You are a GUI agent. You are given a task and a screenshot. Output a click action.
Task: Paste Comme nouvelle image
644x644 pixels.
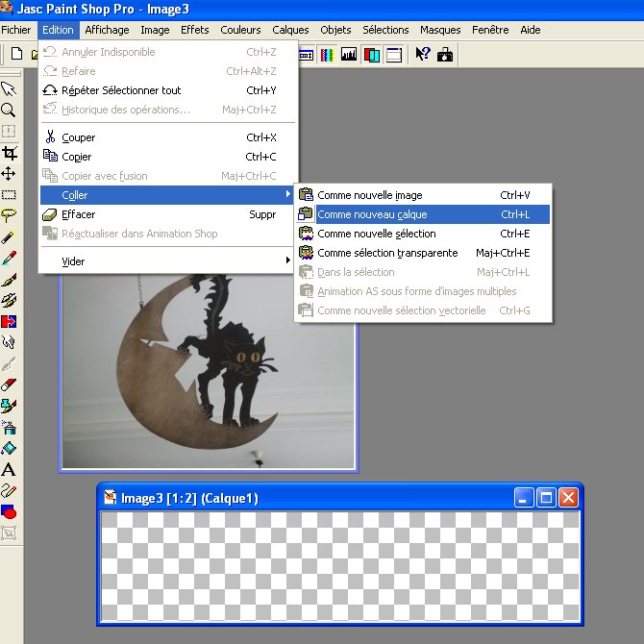point(423,195)
